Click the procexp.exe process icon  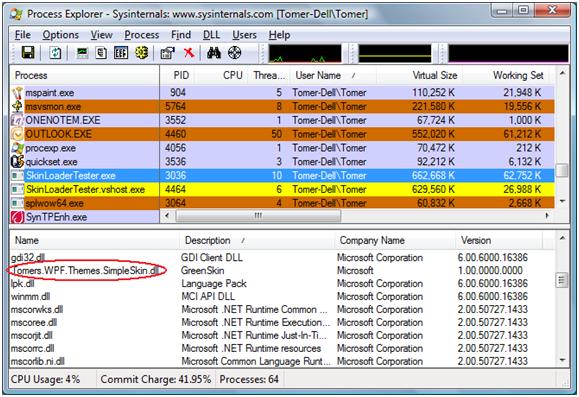point(17,148)
